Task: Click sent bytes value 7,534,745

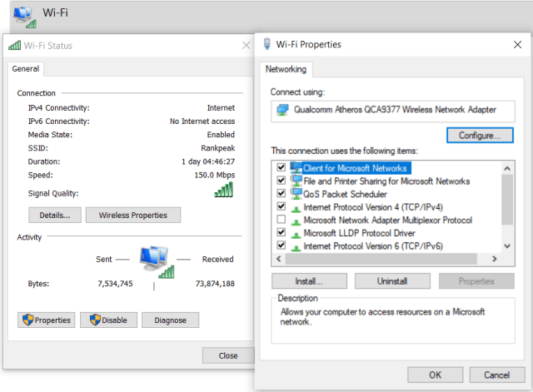Action: click(115, 283)
